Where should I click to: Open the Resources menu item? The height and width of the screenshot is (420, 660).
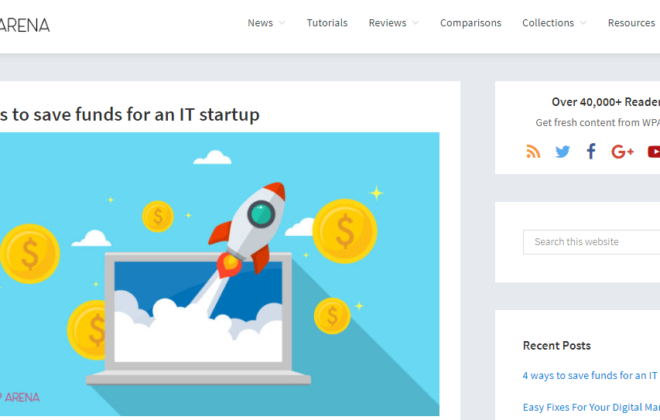631,23
